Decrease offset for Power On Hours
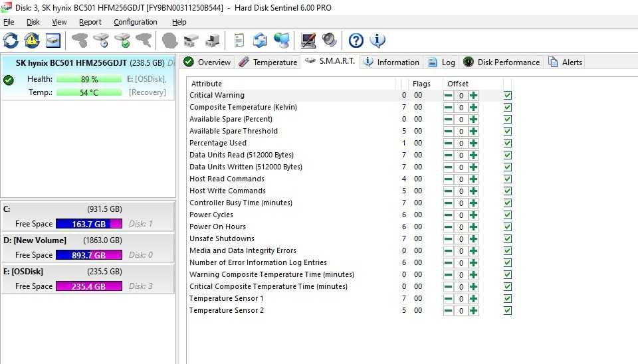Image resolution: width=638 pixels, height=364 pixels. [x=449, y=227]
